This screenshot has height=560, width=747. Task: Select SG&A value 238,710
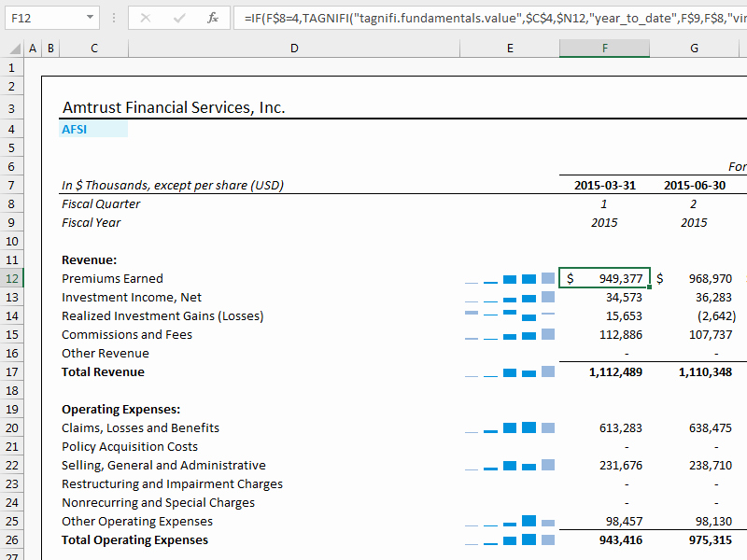point(711,465)
